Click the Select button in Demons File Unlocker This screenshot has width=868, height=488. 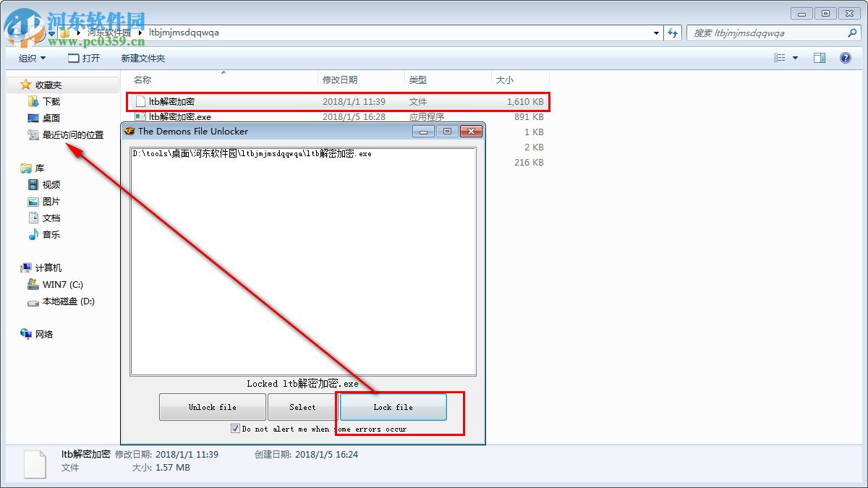coord(302,406)
